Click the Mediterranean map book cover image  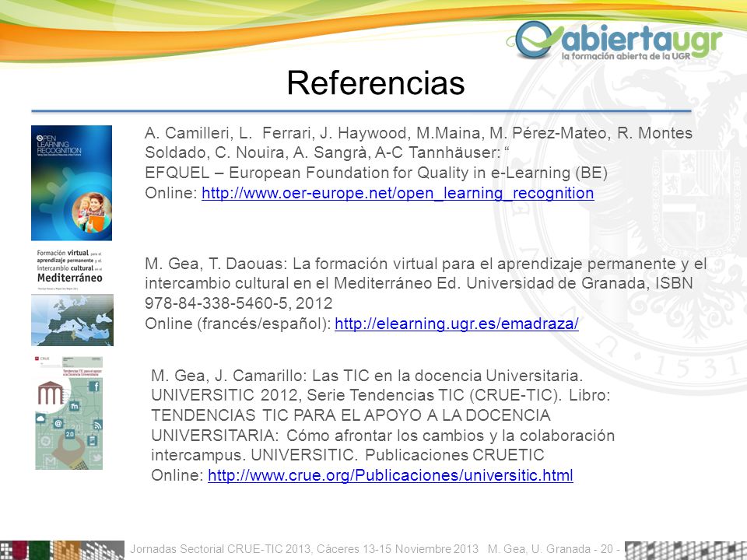pyautogui.click(x=72, y=320)
